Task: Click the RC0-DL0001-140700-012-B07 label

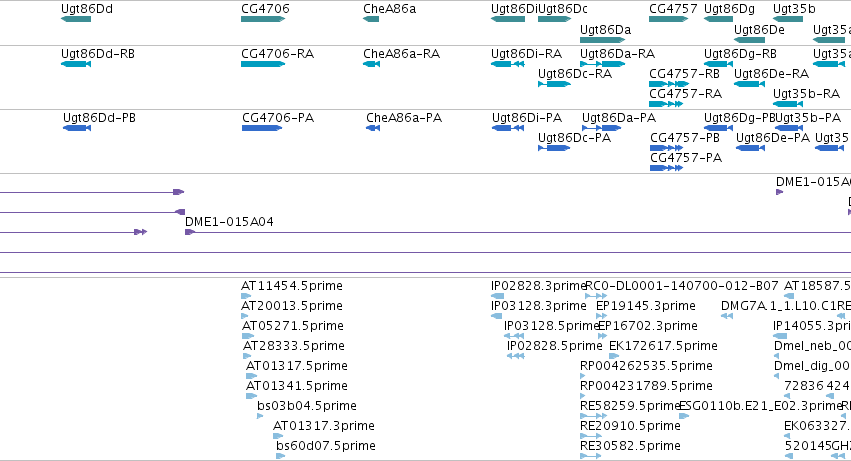Action: coord(682,286)
